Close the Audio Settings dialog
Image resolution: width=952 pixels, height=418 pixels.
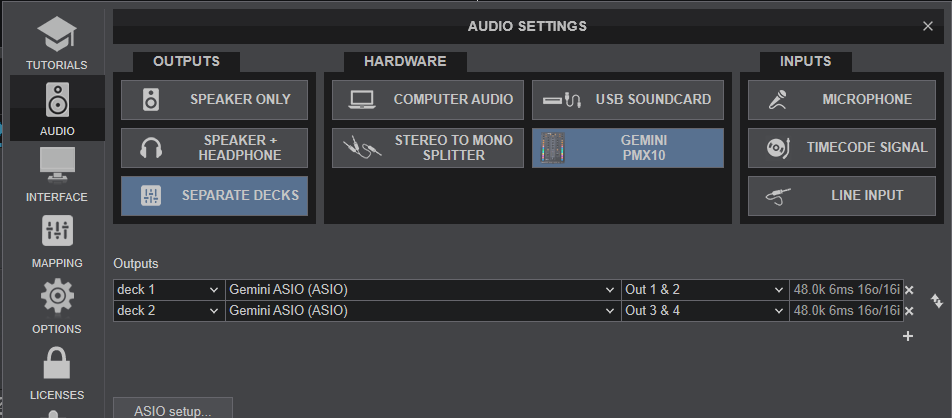927,27
